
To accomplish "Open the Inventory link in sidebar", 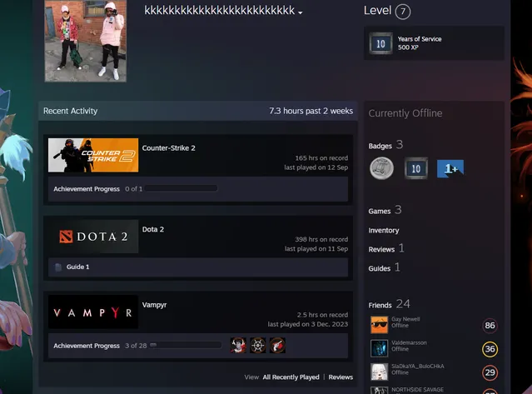I will click(x=384, y=231).
